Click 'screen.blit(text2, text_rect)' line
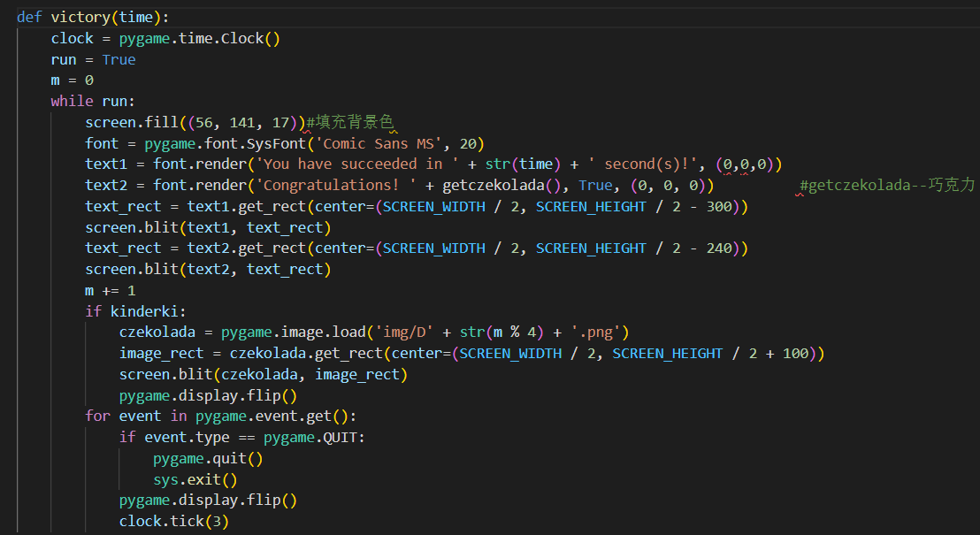 point(208,269)
